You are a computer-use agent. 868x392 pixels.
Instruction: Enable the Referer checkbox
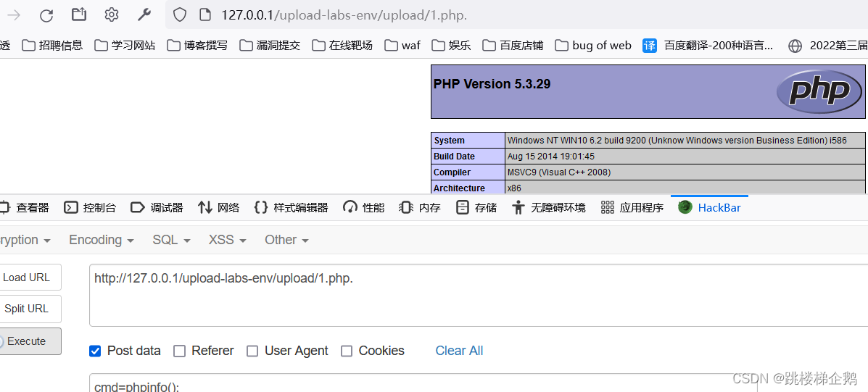coord(180,351)
